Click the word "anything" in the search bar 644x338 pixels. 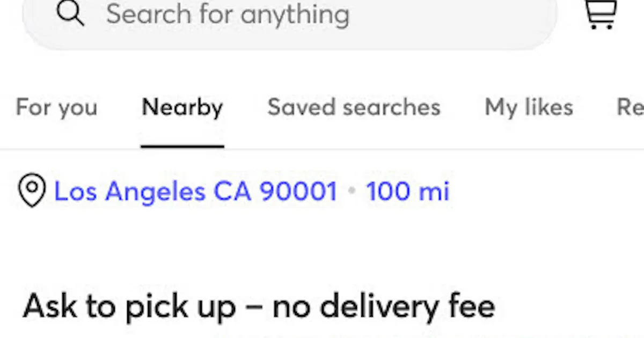point(295,14)
